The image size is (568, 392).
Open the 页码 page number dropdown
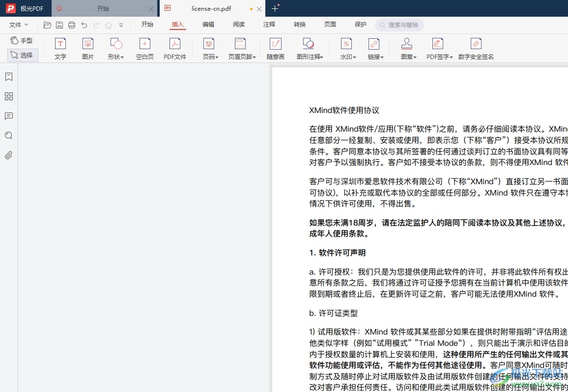(x=210, y=49)
